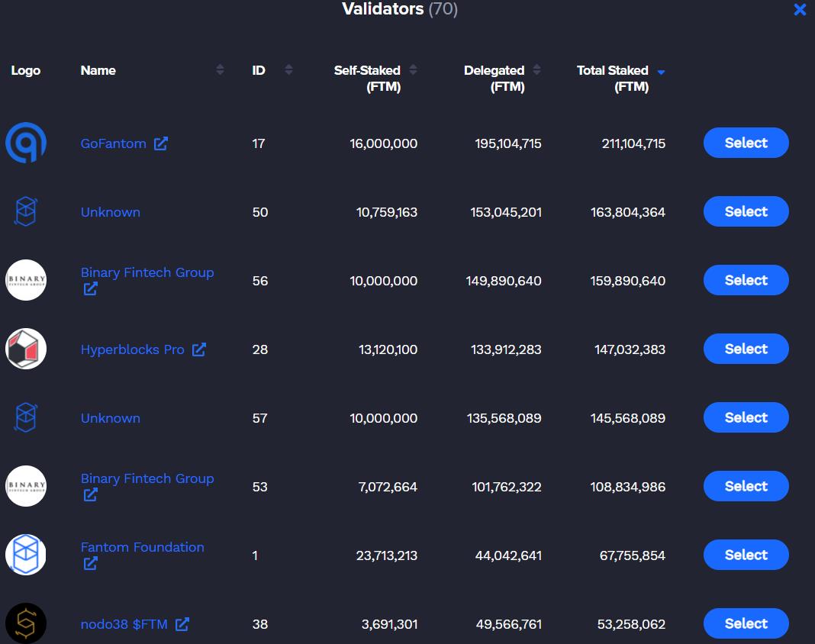Screen dimensions: 815x644
Task: Sort by Delegated column arrows
Action: tap(536, 70)
